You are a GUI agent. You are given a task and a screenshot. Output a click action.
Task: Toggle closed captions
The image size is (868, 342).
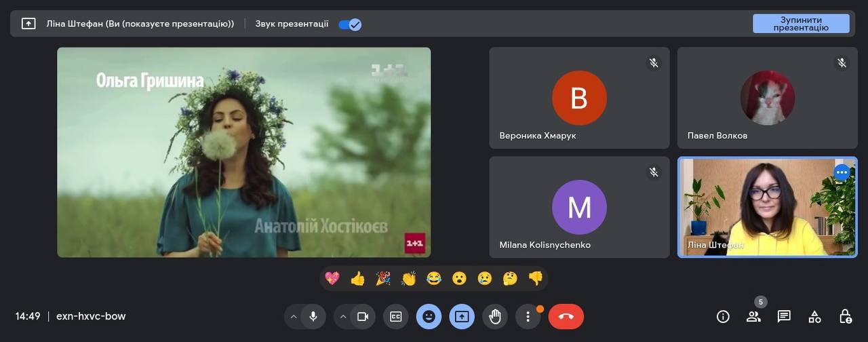click(x=395, y=316)
